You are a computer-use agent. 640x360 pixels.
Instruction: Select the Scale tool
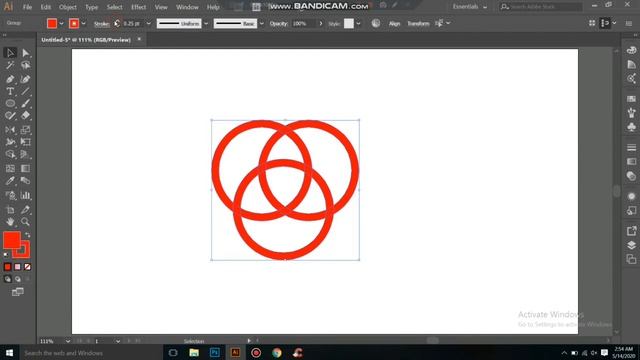point(25,130)
